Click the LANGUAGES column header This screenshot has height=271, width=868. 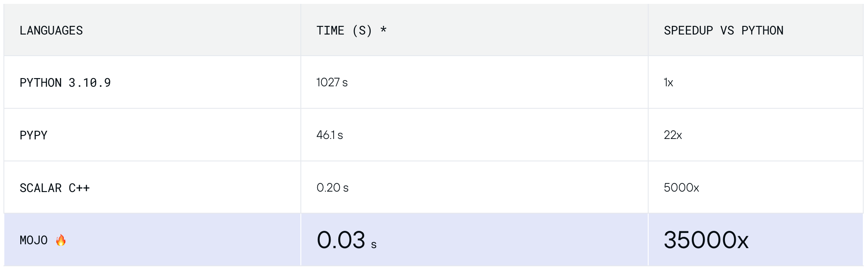51,31
